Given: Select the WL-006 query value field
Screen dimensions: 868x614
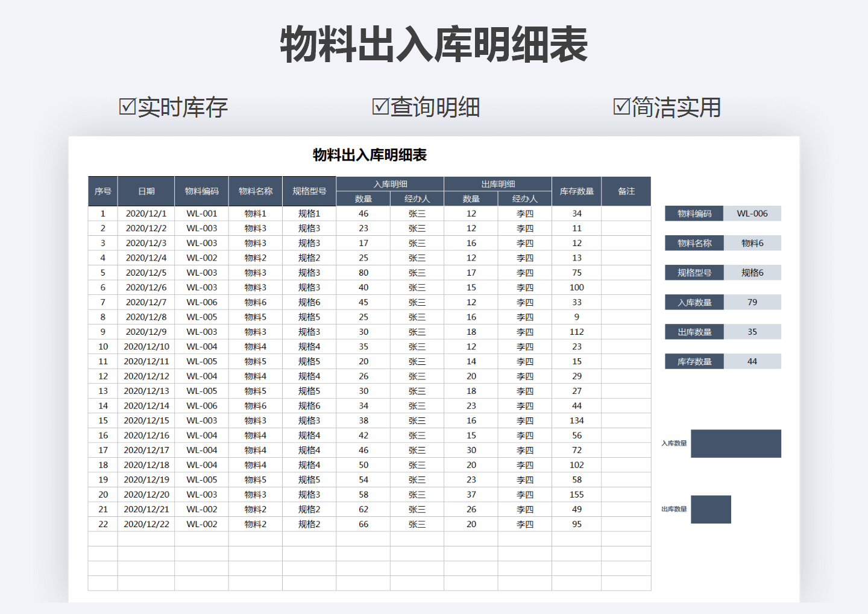Looking at the screenshot, I should point(752,213).
